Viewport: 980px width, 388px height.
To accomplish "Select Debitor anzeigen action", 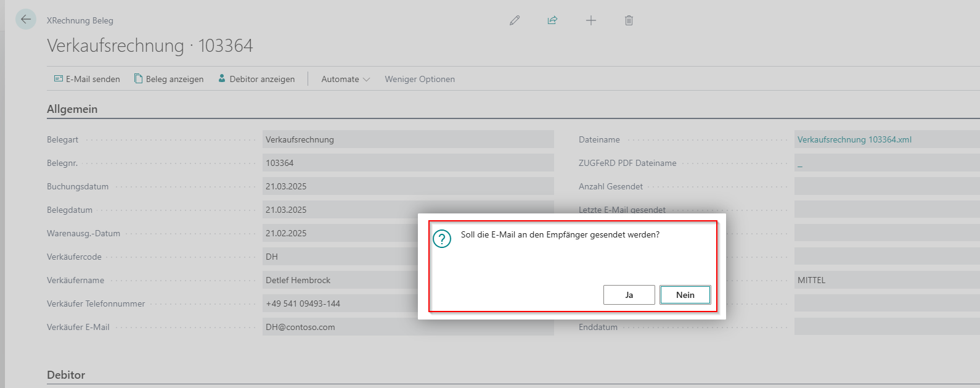I will 256,79.
